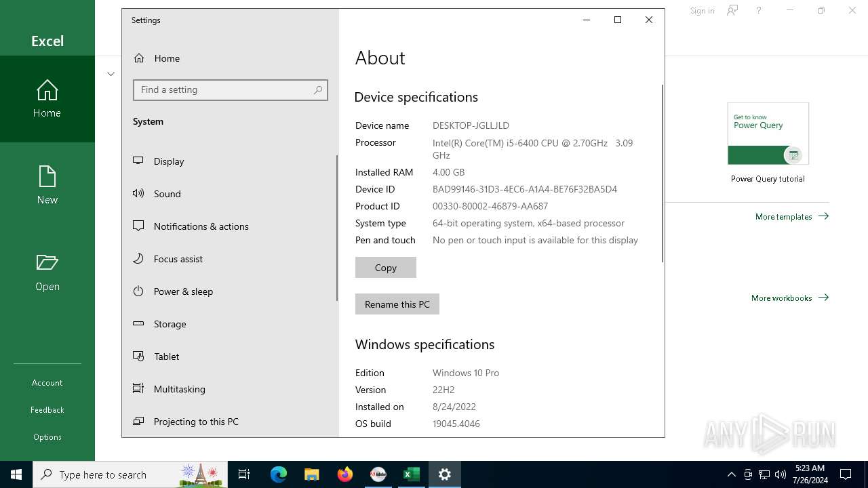Screen dimensions: 868x488
Task: Click Excel share feedback person icon
Action: [x=732, y=11]
